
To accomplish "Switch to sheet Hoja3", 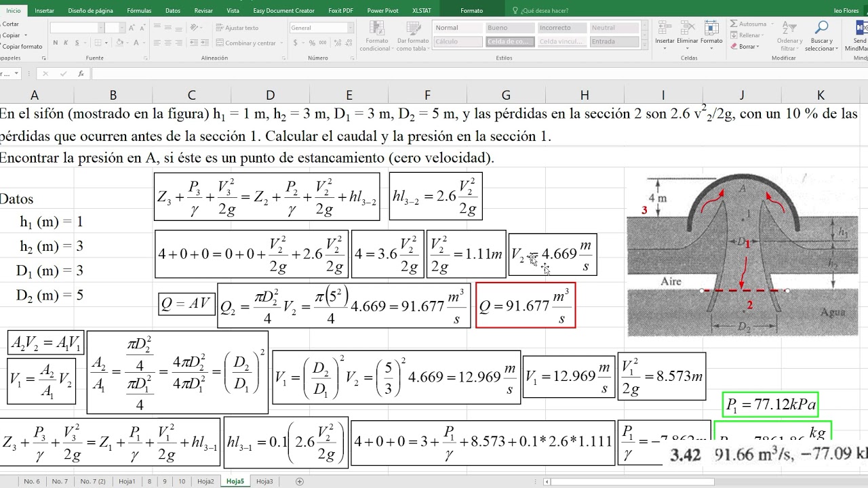I will pos(264,481).
